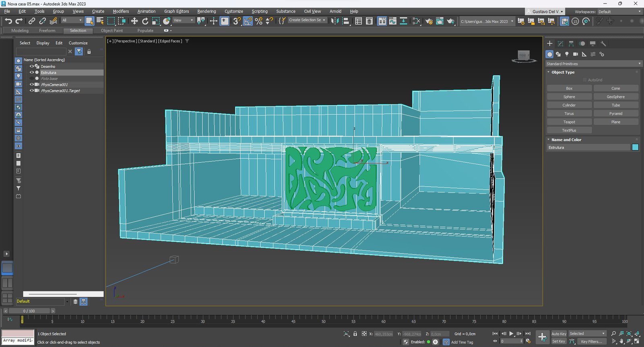This screenshot has width=644, height=347.
Task: Toggle 3D Snaps icon
Action: click(237, 21)
